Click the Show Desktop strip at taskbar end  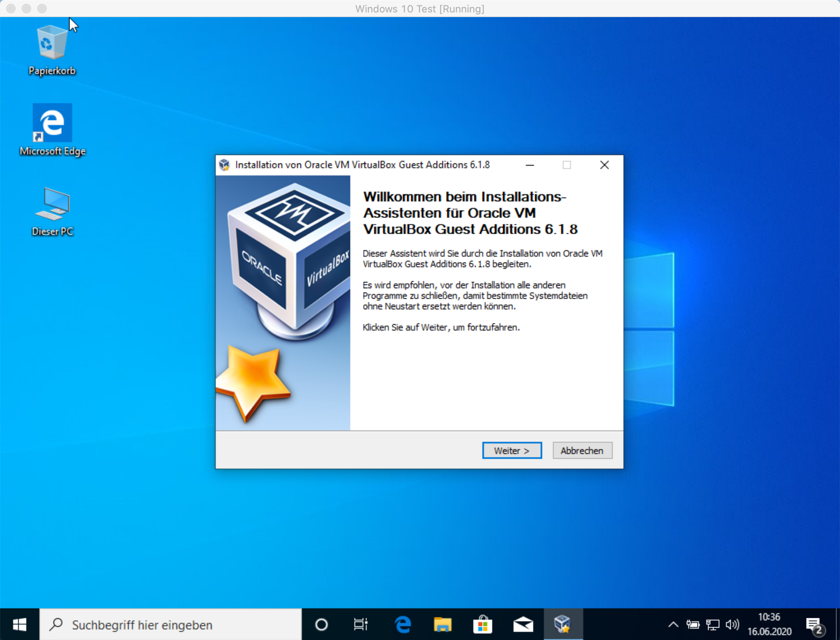tap(838, 624)
